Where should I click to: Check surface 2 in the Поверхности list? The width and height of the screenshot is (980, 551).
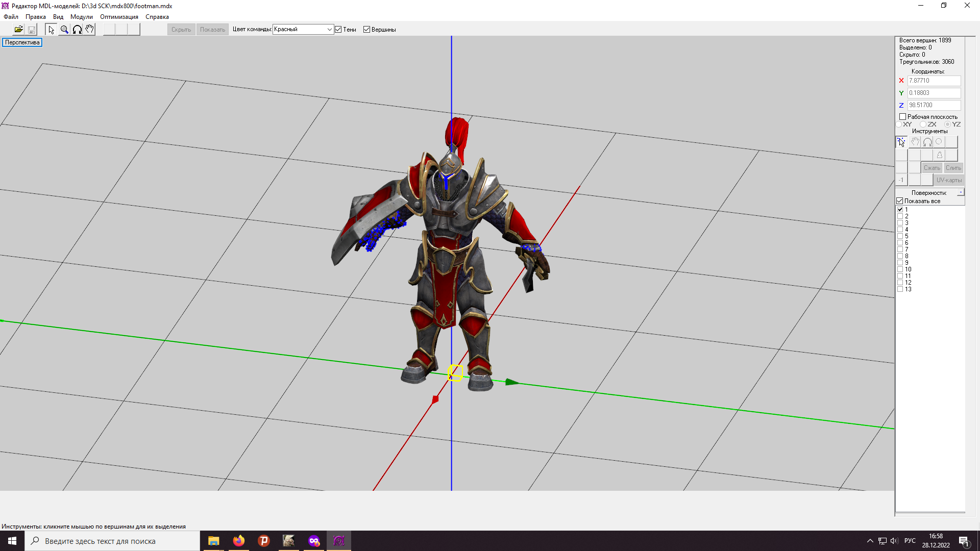click(x=900, y=216)
